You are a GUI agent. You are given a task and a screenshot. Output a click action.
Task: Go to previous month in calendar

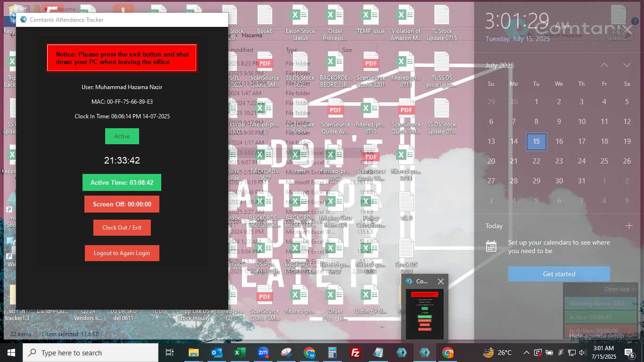coord(604,65)
